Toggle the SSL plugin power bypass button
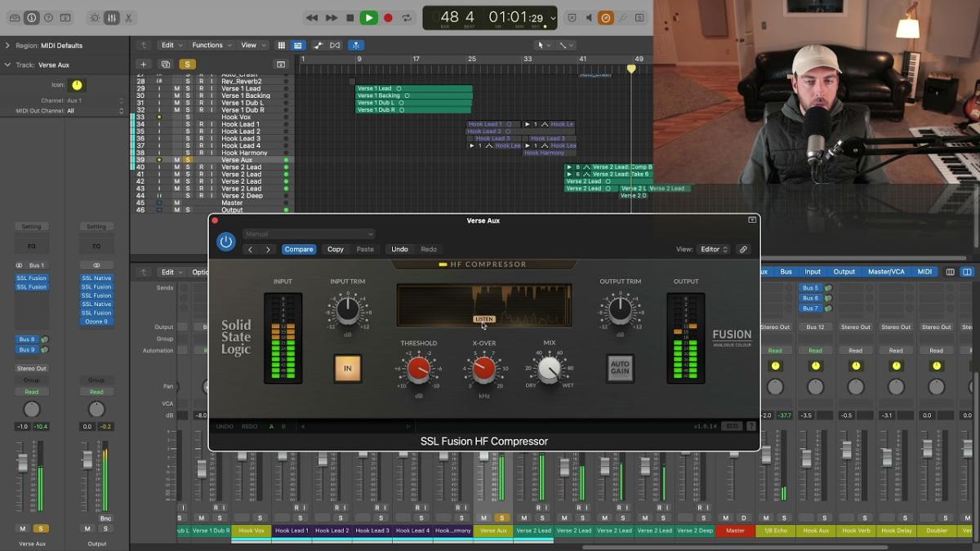 click(226, 242)
